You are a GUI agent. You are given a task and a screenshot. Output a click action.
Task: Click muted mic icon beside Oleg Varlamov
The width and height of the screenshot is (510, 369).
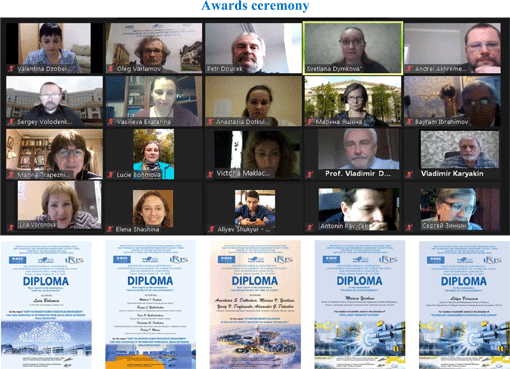pyautogui.click(x=111, y=69)
